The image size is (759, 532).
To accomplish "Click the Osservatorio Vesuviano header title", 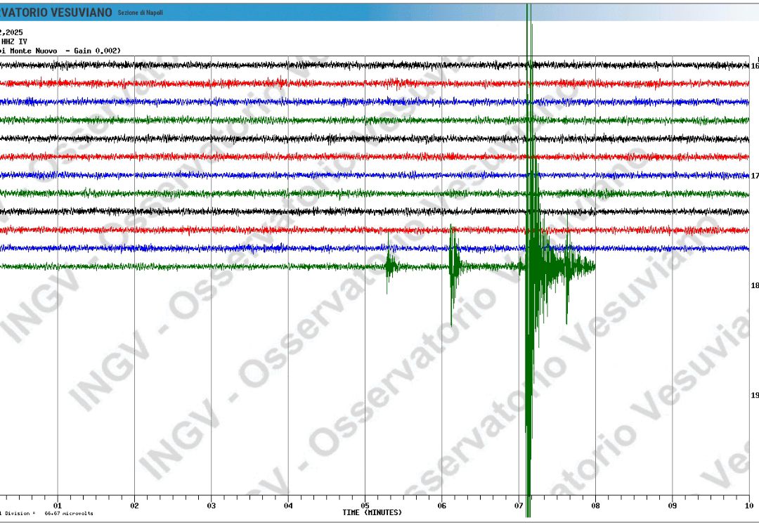I will pyautogui.click(x=56, y=12).
